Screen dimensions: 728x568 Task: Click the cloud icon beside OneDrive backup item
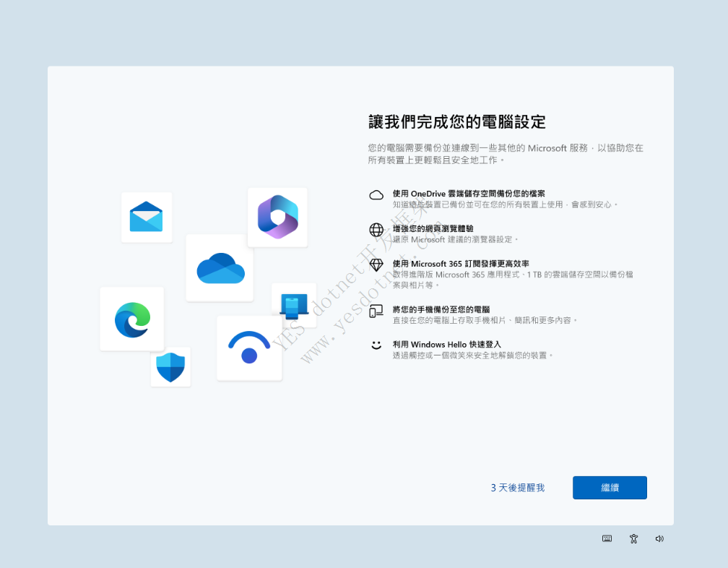click(x=376, y=194)
